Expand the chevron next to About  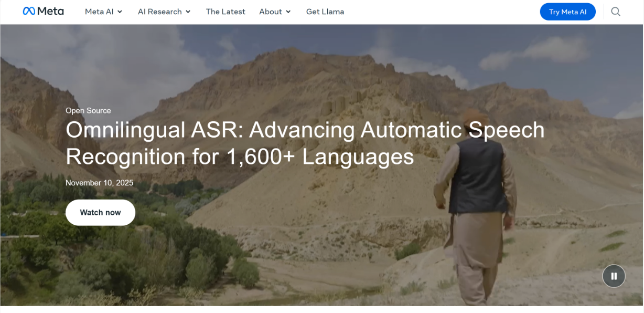click(288, 12)
